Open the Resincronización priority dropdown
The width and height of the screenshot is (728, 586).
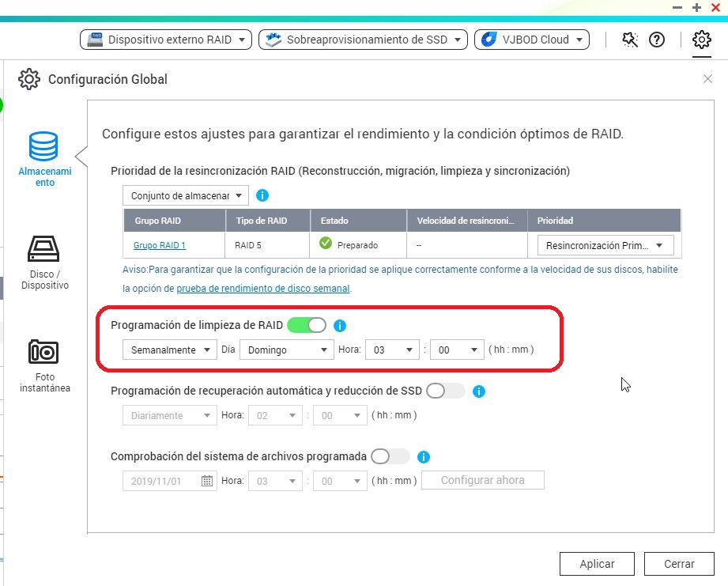click(x=605, y=246)
